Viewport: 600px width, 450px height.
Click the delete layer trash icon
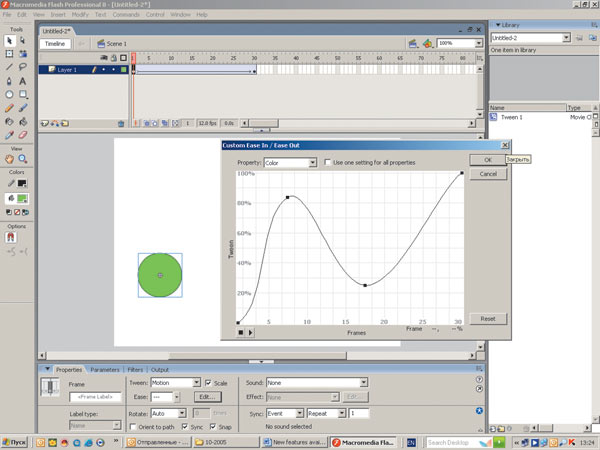(121, 123)
